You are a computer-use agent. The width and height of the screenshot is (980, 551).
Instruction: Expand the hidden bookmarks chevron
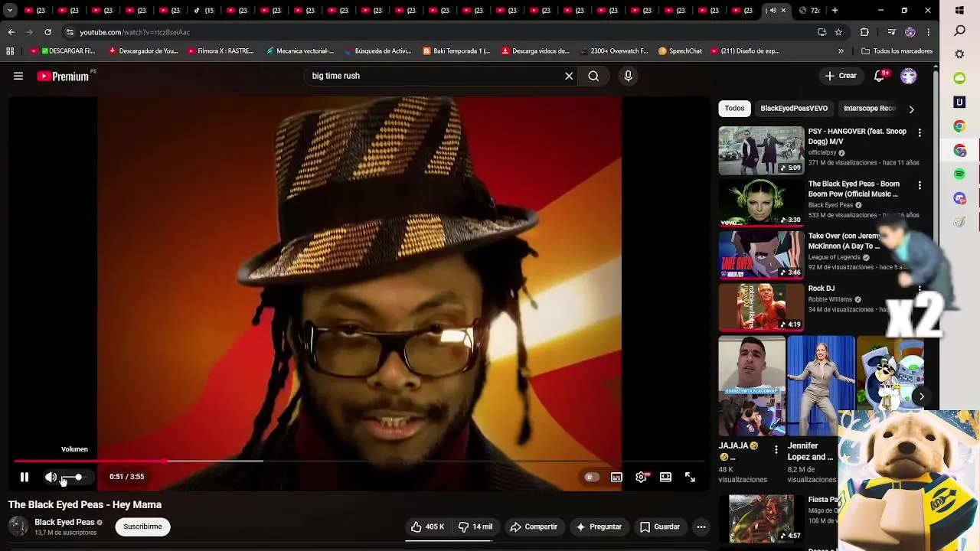pyautogui.click(x=841, y=51)
